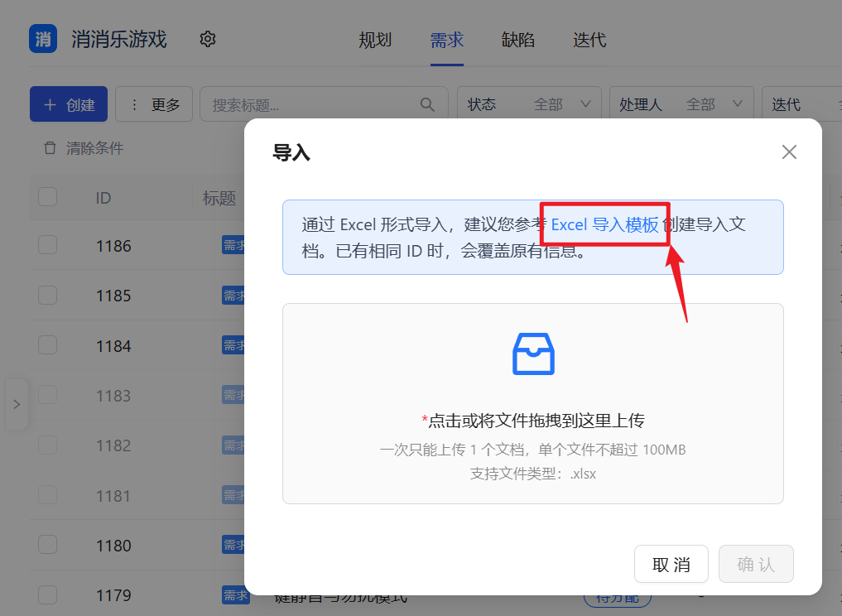Expand the left sidebar arrow
This screenshot has width=842, height=616.
pyautogui.click(x=17, y=404)
